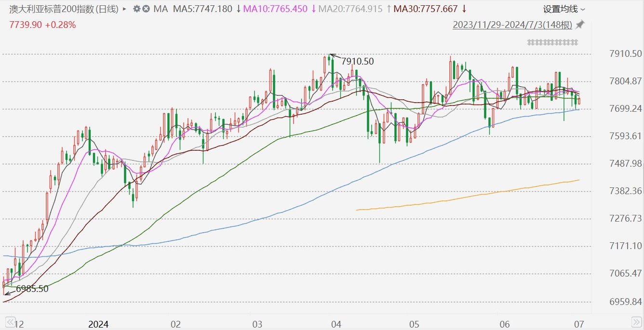Expand the triangle next to the index title
Image resolution: width=644 pixels, height=330 pixels.
125,9
